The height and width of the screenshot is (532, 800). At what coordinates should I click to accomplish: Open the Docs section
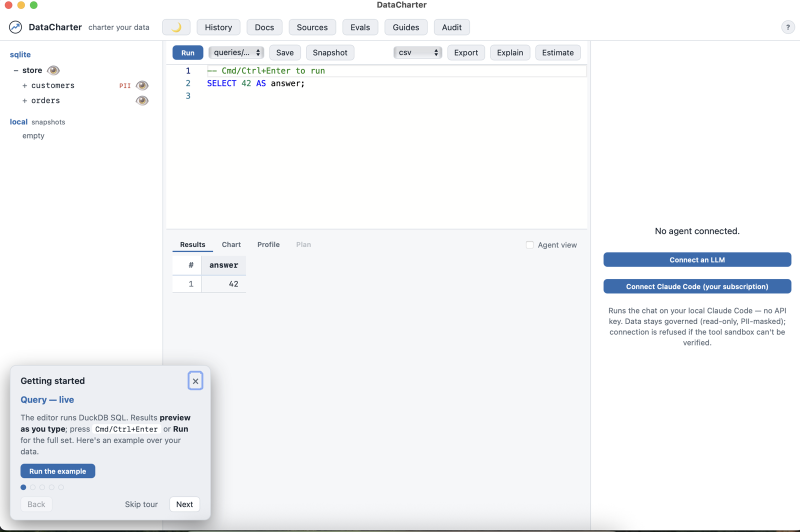pyautogui.click(x=264, y=27)
